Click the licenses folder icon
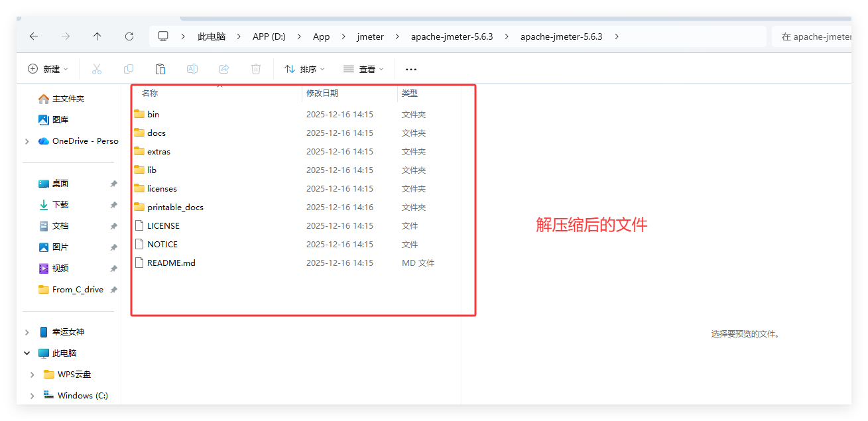This screenshot has width=868, height=421. pyautogui.click(x=139, y=188)
